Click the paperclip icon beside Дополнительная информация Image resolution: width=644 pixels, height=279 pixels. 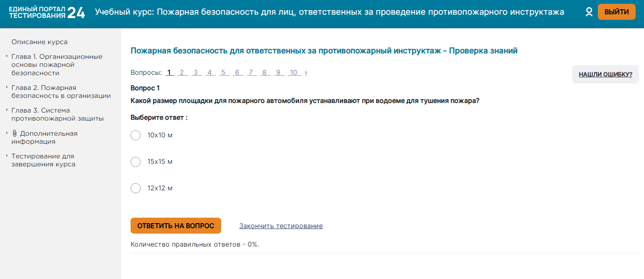[x=14, y=133]
